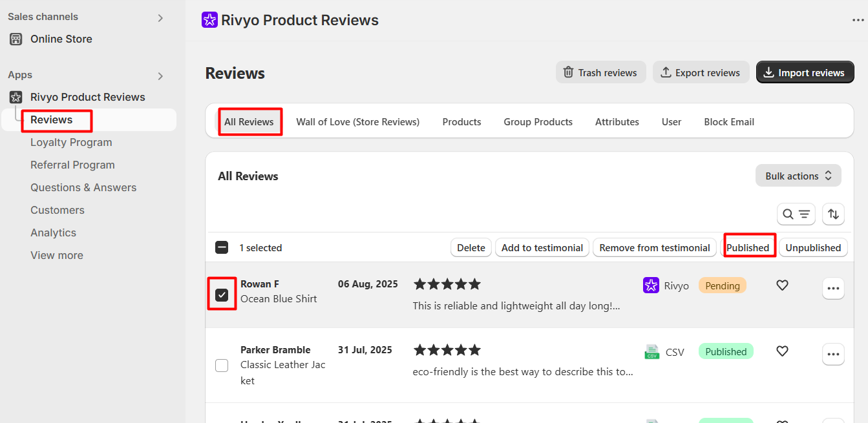Click product name Ocean Blue Shirt
This screenshot has height=423, width=868.
point(279,299)
